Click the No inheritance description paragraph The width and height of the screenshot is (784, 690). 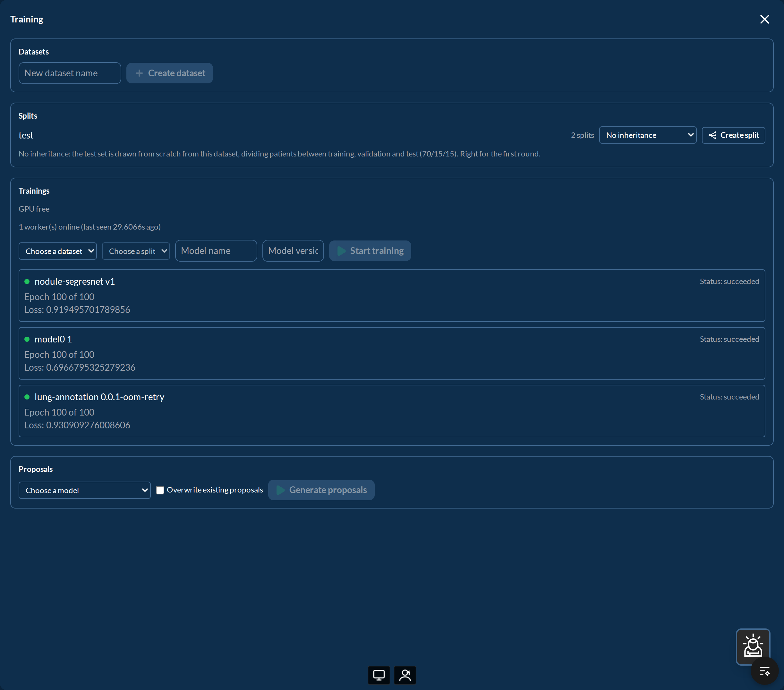[280, 154]
